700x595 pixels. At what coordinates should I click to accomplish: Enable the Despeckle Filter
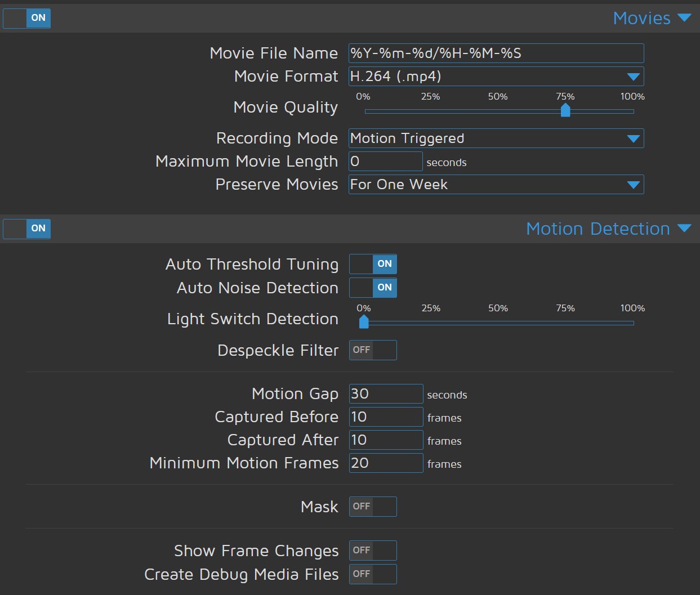tap(373, 350)
